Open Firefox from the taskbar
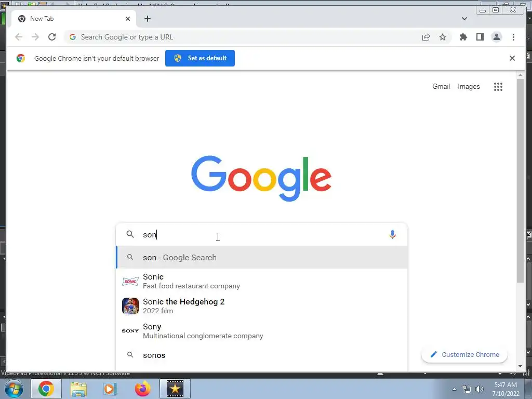 (x=142, y=389)
